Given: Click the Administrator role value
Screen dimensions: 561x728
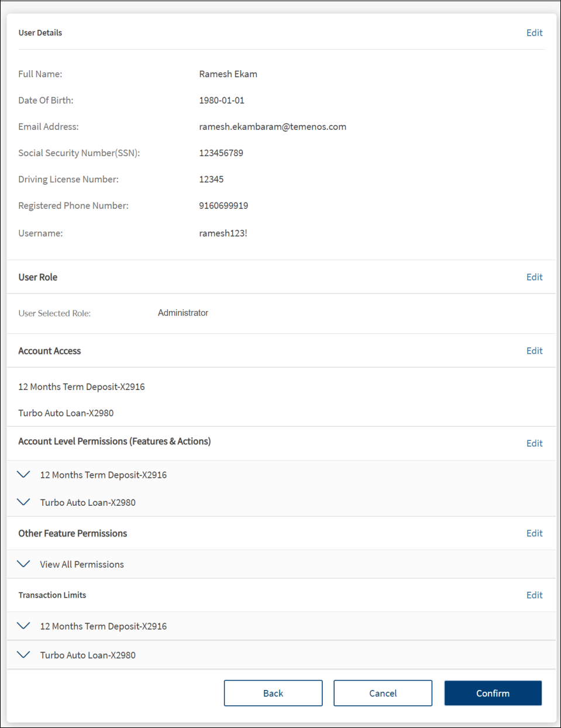Looking at the screenshot, I should pyautogui.click(x=183, y=313).
